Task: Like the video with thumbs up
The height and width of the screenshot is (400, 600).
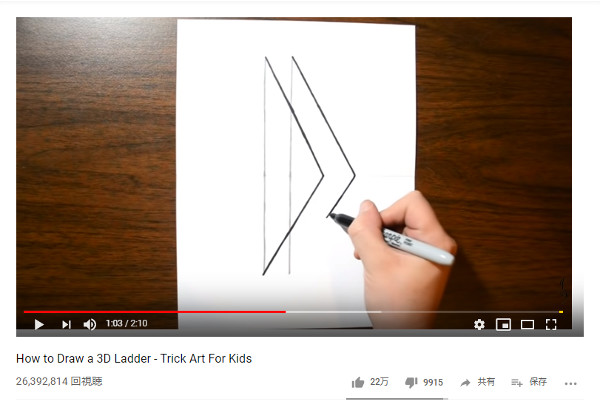Action: tap(358, 382)
